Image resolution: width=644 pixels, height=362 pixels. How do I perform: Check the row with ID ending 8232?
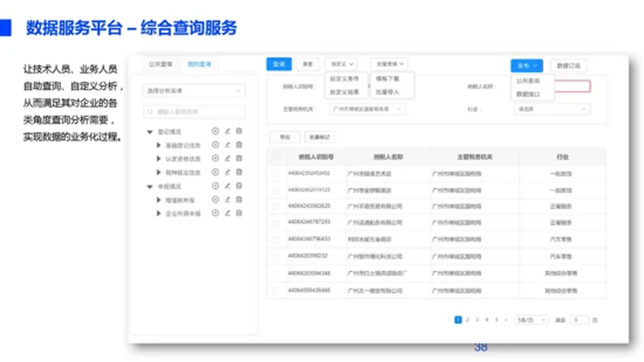tap(275, 256)
